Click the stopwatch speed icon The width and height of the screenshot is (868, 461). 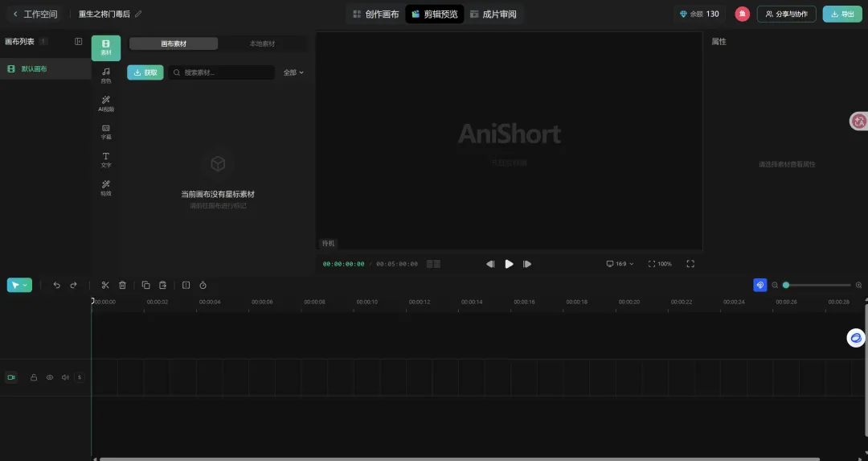(x=203, y=285)
